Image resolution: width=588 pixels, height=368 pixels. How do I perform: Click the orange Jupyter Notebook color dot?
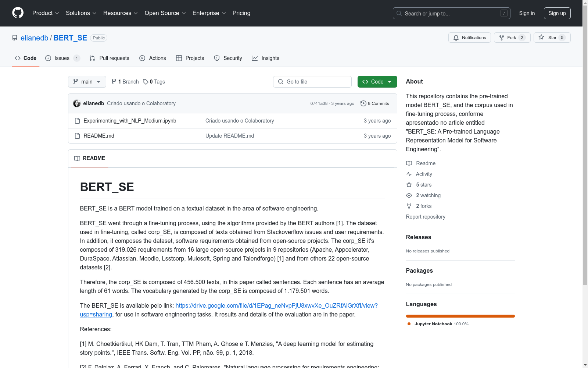(409, 324)
